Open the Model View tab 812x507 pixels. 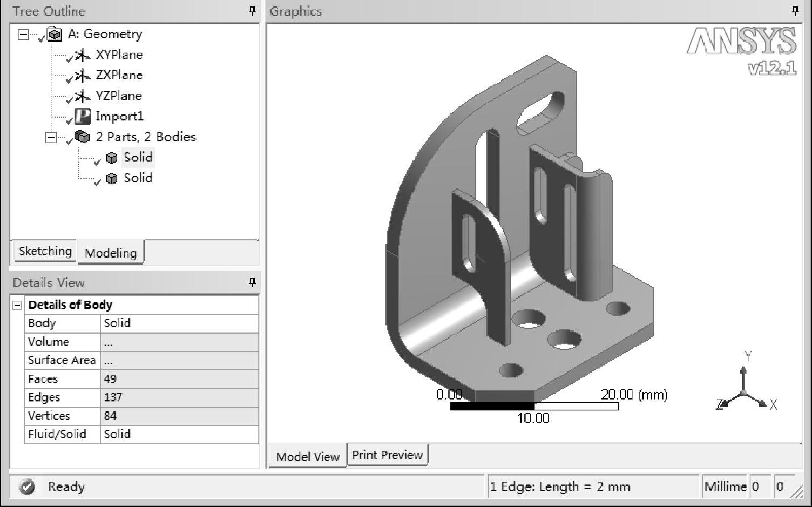(308, 456)
